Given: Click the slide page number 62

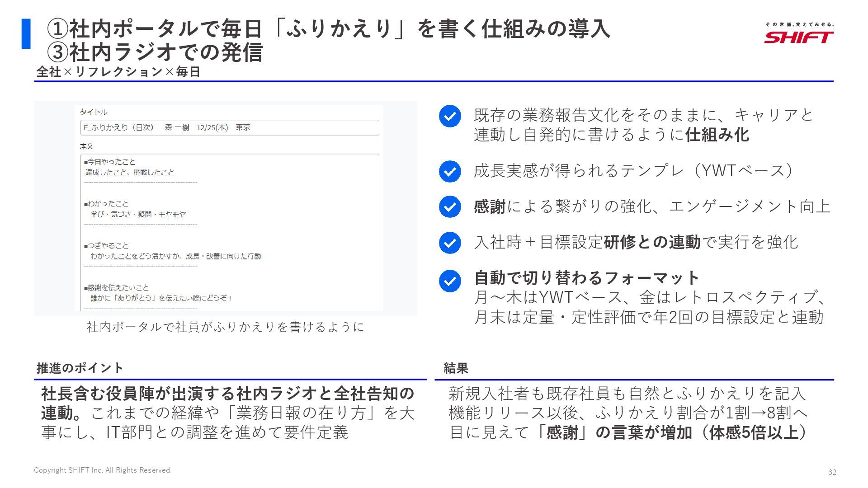Looking at the screenshot, I should (x=832, y=472).
